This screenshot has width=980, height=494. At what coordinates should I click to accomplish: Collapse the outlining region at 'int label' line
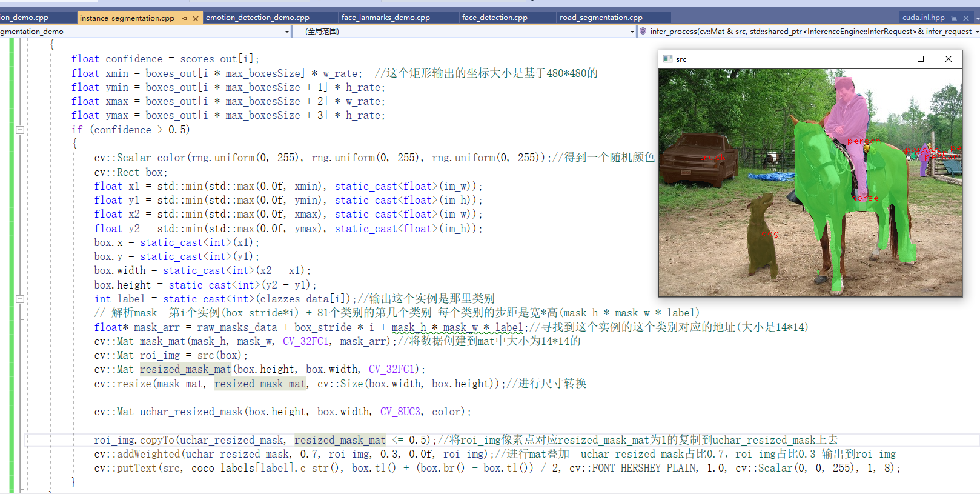coord(20,299)
